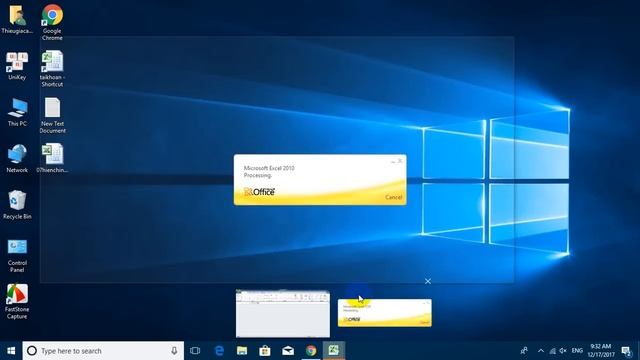
Task: Open the Mail app from the taskbar
Action: pos(288,351)
